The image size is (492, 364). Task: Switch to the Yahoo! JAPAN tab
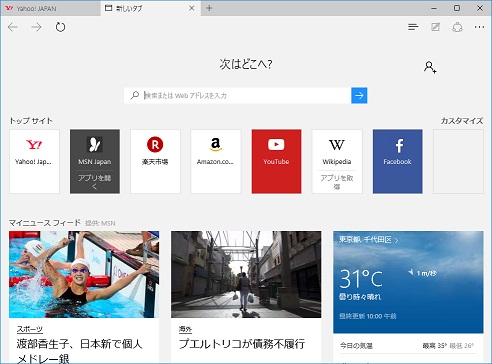coord(50,8)
